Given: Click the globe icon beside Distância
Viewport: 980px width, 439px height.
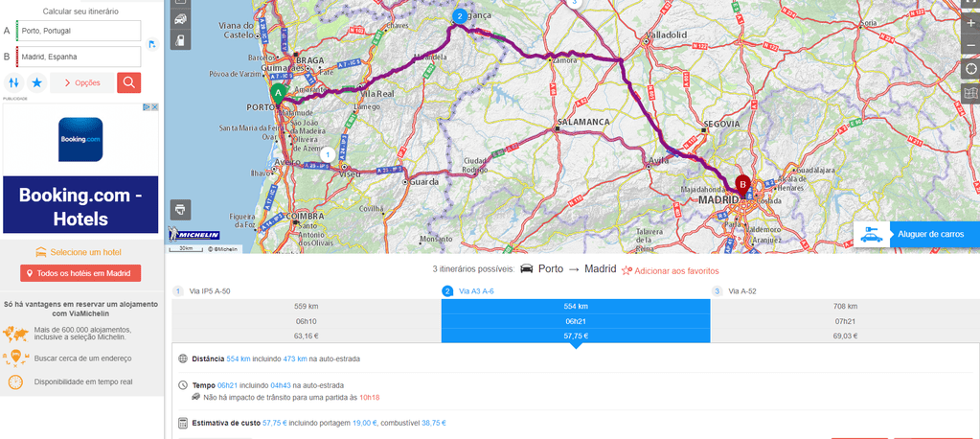Looking at the screenshot, I should (x=183, y=358).
